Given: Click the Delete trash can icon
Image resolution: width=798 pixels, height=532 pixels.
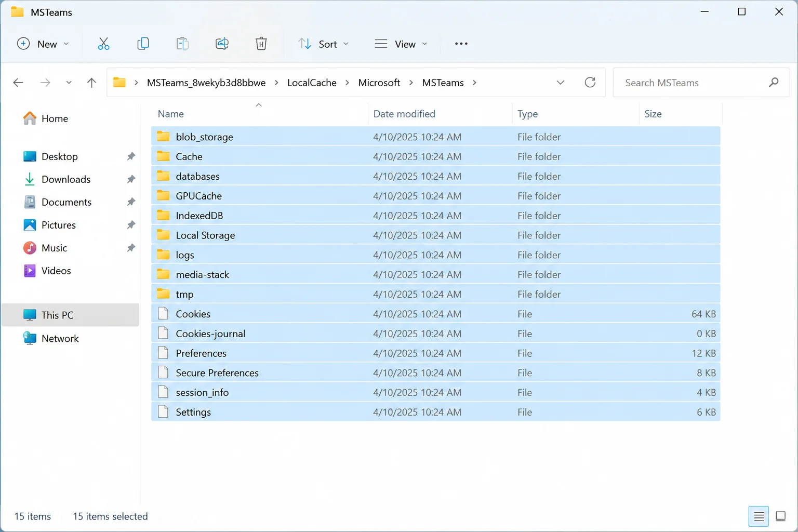Looking at the screenshot, I should pyautogui.click(x=261, y=44).
